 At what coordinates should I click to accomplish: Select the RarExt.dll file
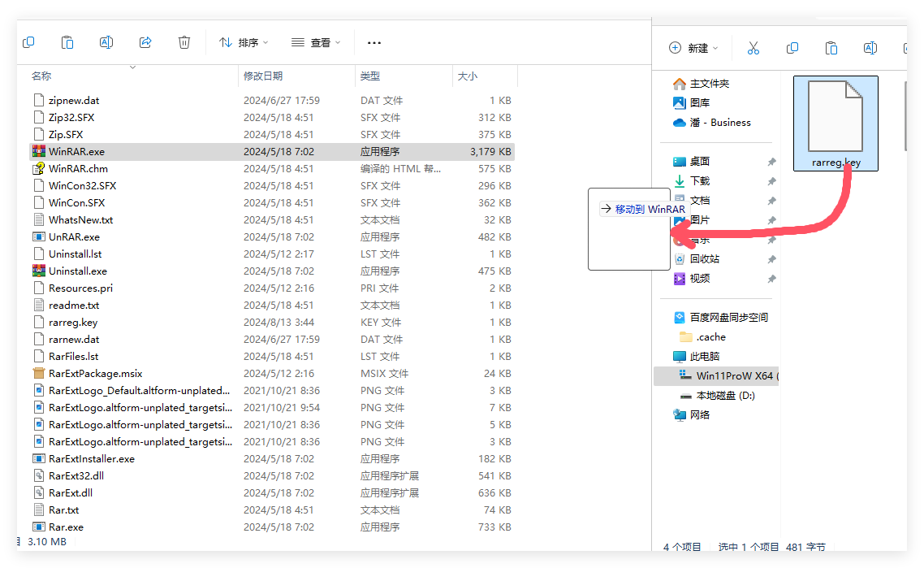pos(71,493)
